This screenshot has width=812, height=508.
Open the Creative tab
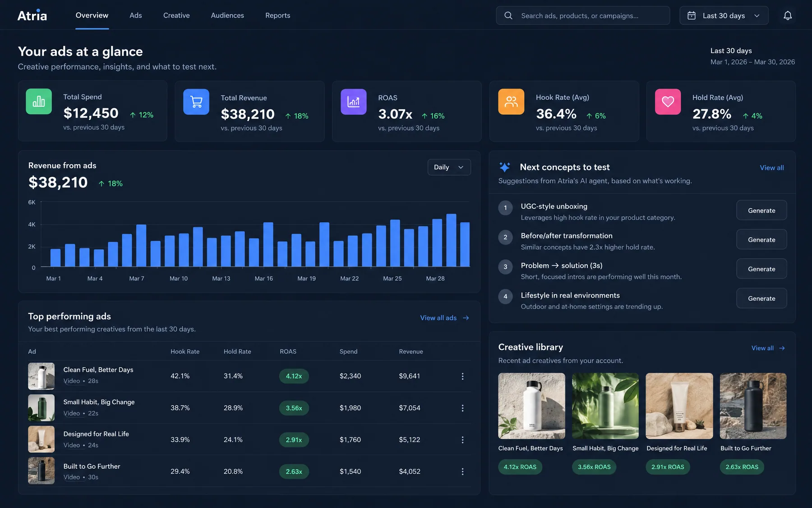click(x=176, y=15)
